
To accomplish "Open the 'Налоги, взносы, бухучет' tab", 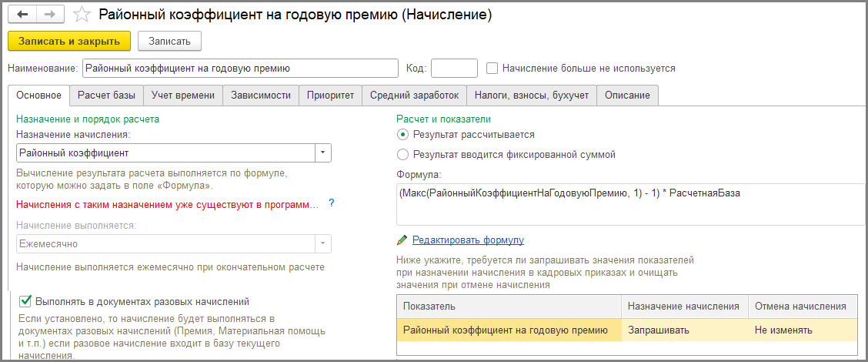I will [x=532, y=96].
